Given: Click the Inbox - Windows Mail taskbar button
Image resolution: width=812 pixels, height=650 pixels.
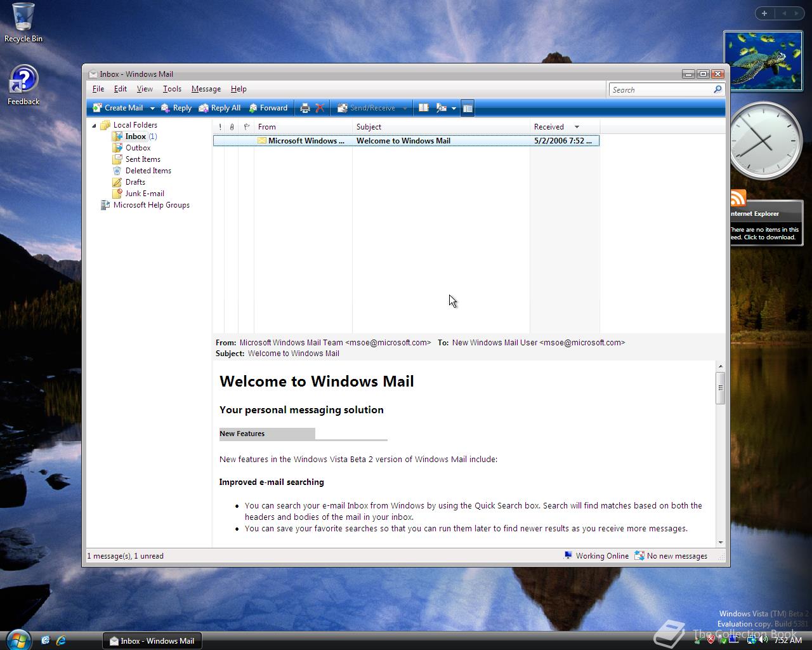Looking at the screenshot, I should click(152, 640).
